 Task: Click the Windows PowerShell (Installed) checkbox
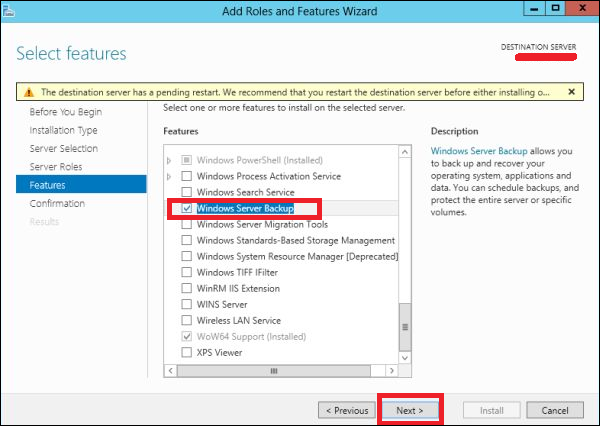click(186, 160)
